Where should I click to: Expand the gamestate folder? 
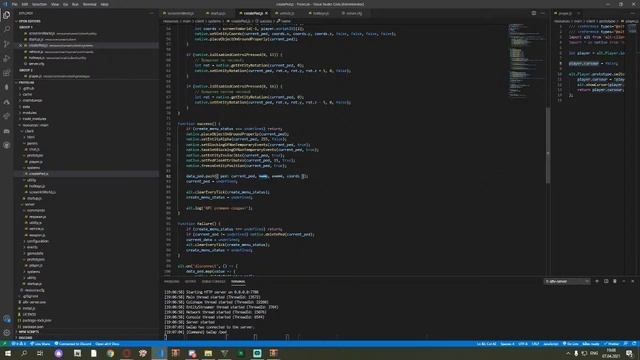tap(35, 253)
